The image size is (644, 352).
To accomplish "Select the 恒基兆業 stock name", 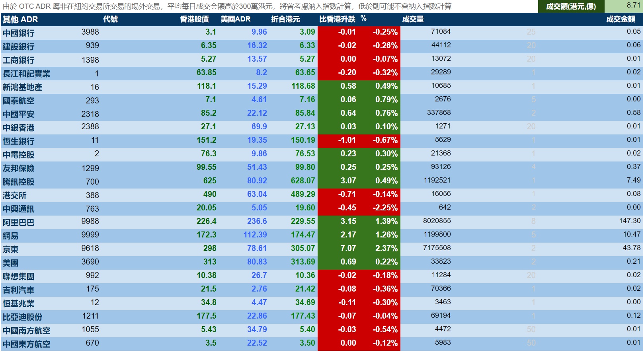I will point(18,303).
